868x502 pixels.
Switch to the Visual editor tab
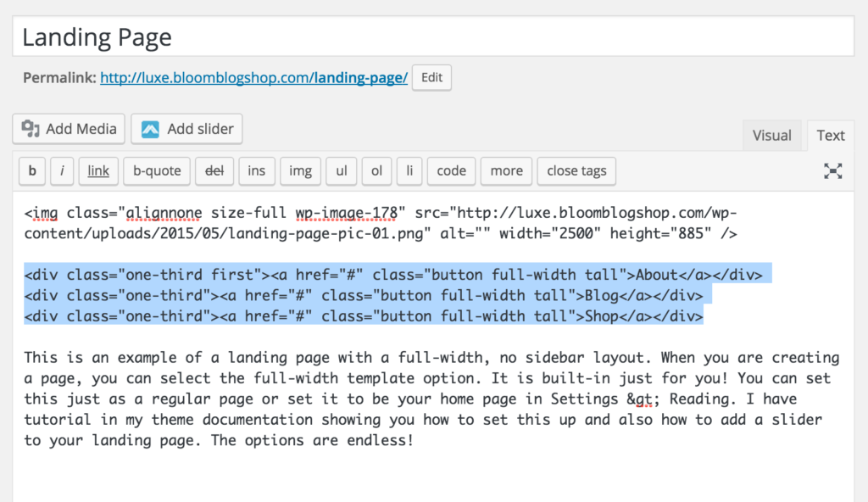(x=771, y=135)
